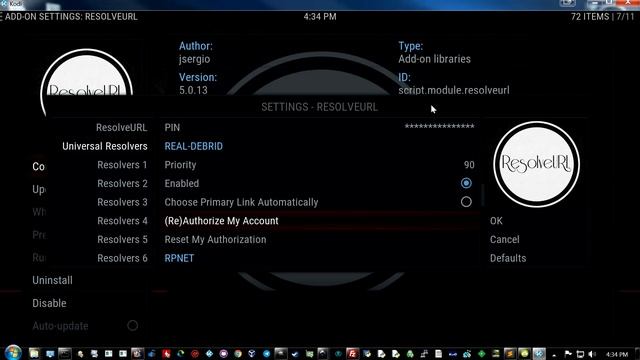Launch FileZilla red icon in taskbar
Viewport: 640px width, 360px height.
click(x=352, y=353)
